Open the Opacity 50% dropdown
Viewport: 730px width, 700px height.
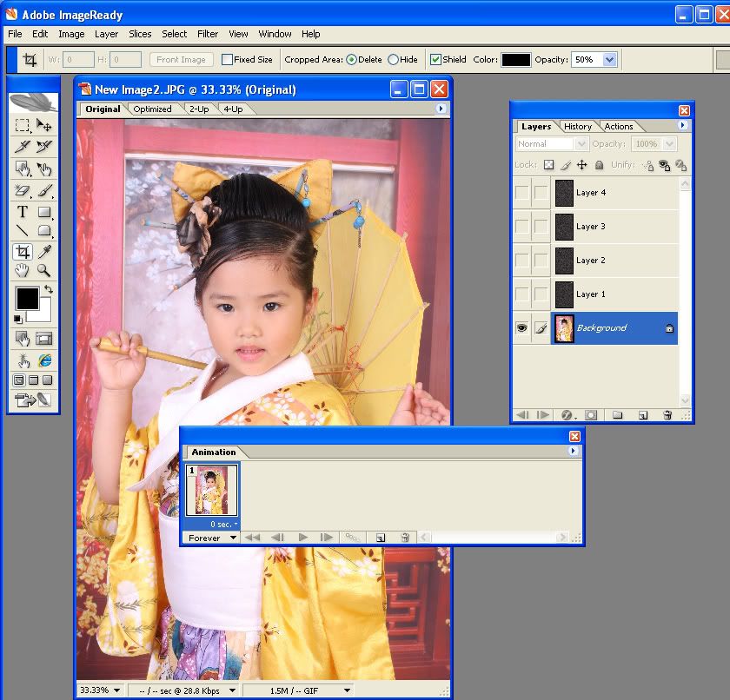(609, 60)
